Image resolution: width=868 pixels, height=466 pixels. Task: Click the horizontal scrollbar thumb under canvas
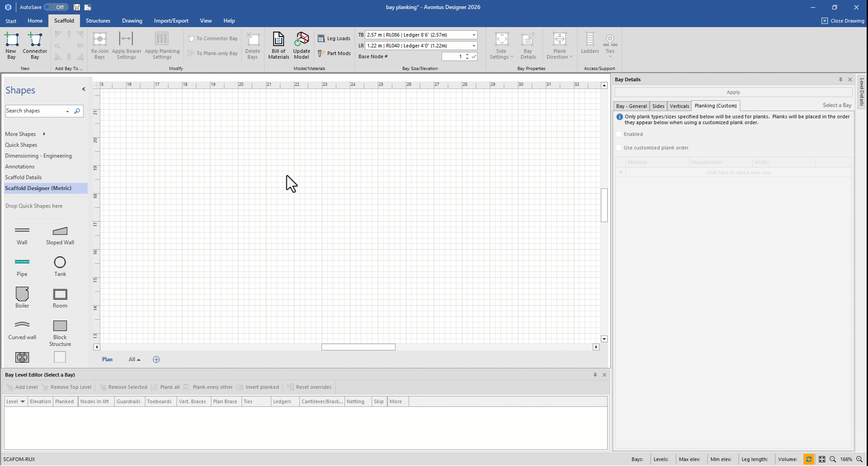click(358, 347)
